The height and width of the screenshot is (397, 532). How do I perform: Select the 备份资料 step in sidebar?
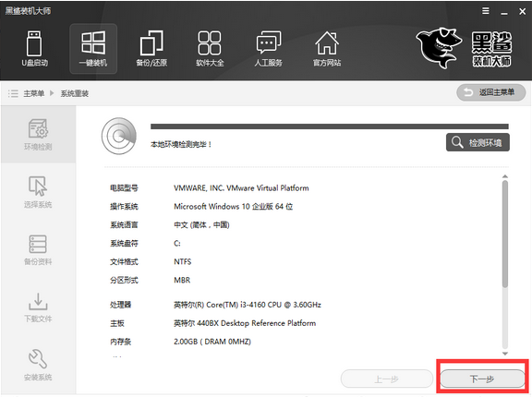pyautogui.click(x=38, y=250)
